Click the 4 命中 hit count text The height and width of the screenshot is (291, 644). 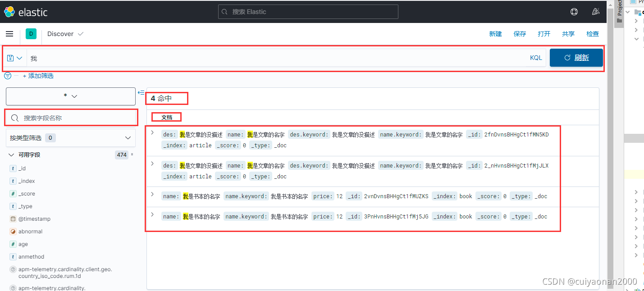tap(161, 98)
